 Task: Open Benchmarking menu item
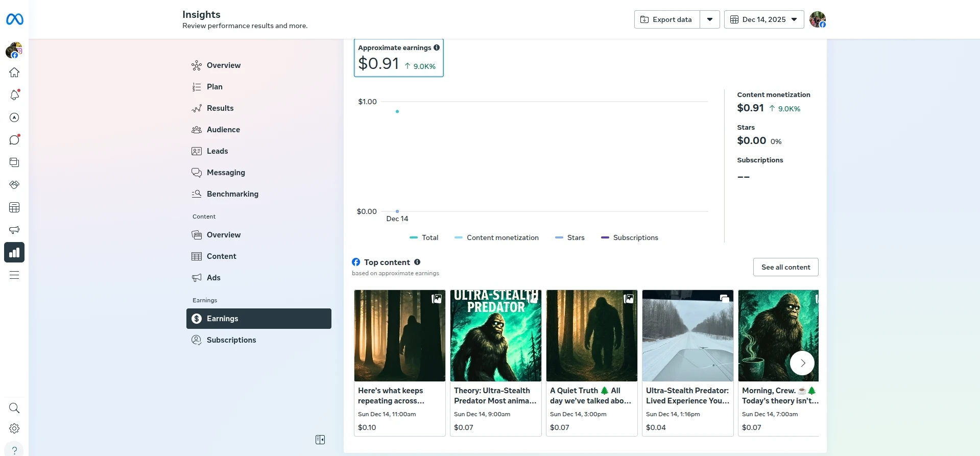[x=232, y=194]
